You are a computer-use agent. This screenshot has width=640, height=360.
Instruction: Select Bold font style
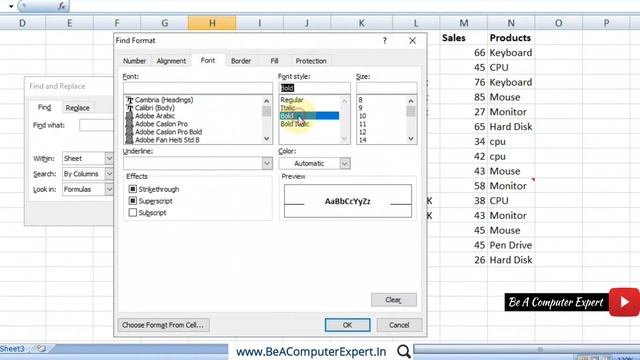309,116
